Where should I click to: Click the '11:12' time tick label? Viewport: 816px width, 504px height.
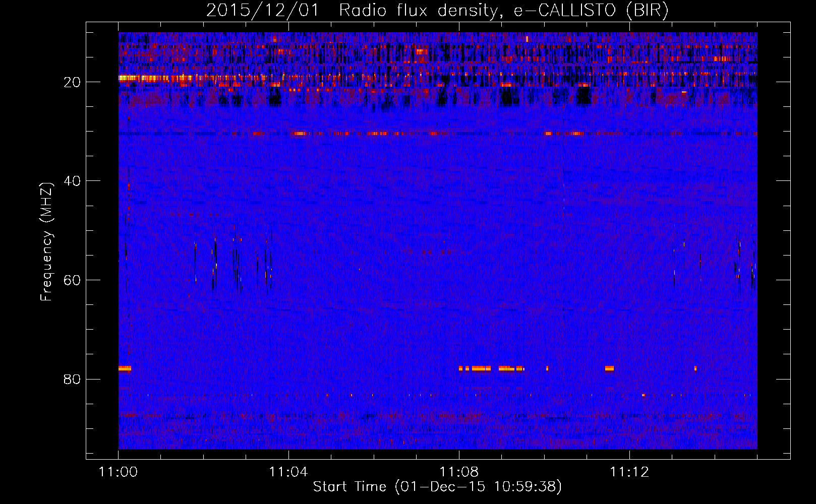click(629, 472)
